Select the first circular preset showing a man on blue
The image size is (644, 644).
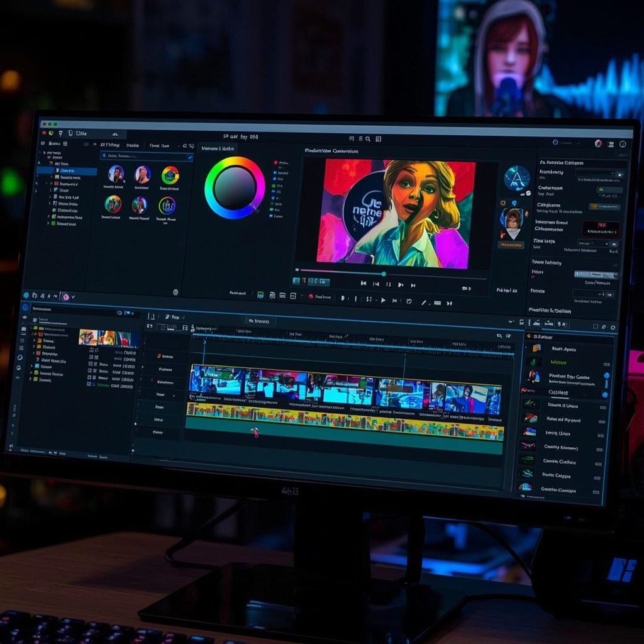116,174
